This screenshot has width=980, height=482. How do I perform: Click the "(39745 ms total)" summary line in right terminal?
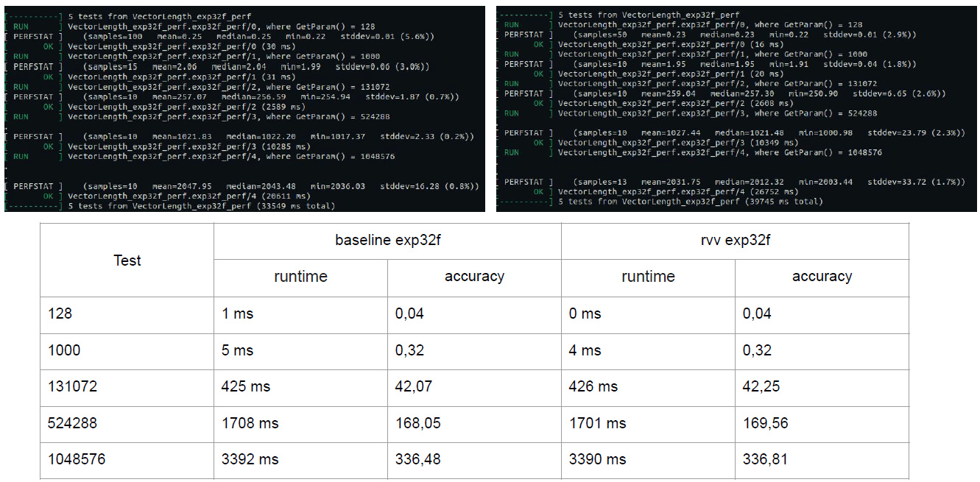coord(661,201)
